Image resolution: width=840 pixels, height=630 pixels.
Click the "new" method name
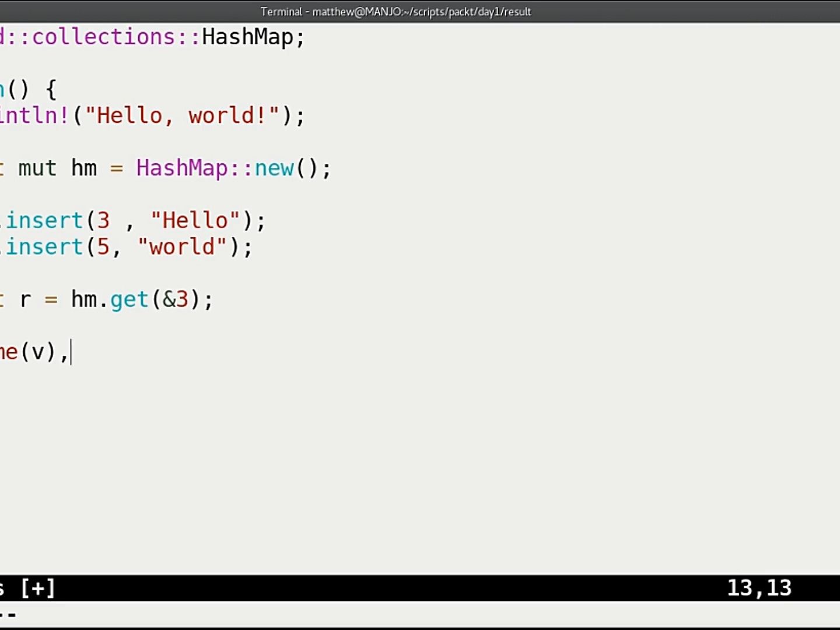(274, 168)
